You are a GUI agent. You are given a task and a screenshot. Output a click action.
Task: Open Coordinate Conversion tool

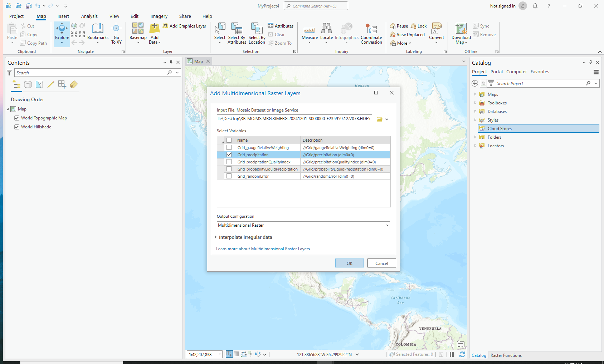pos(371,29)
